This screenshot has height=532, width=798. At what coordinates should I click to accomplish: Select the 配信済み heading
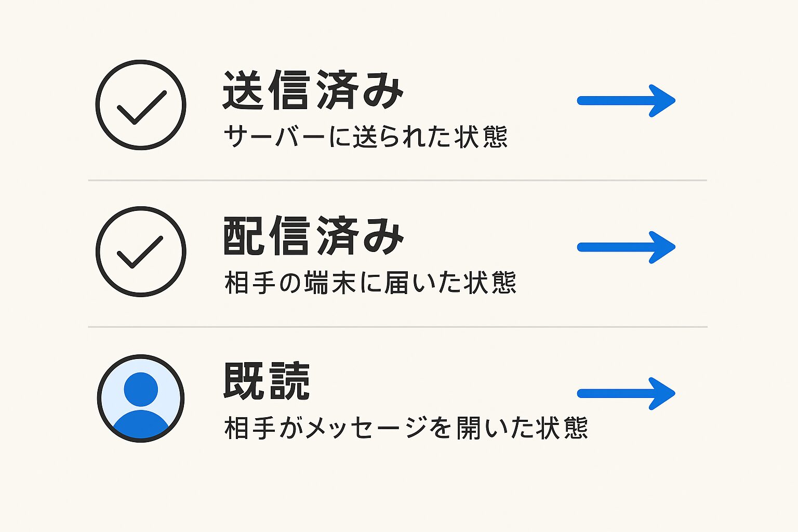tap(313, 236)
